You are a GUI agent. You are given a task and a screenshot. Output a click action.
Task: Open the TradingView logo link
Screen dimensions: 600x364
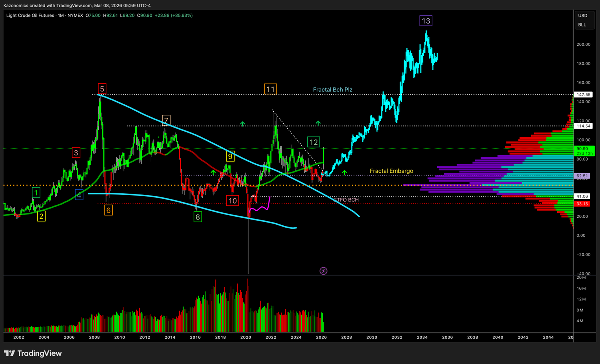pyautogui.click(x=33, y=353)
